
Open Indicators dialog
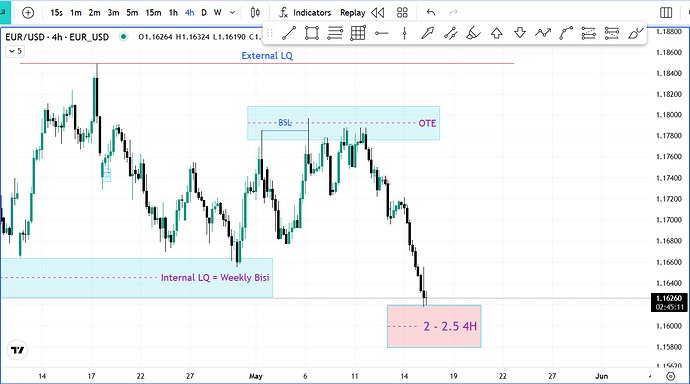(305, 13)
